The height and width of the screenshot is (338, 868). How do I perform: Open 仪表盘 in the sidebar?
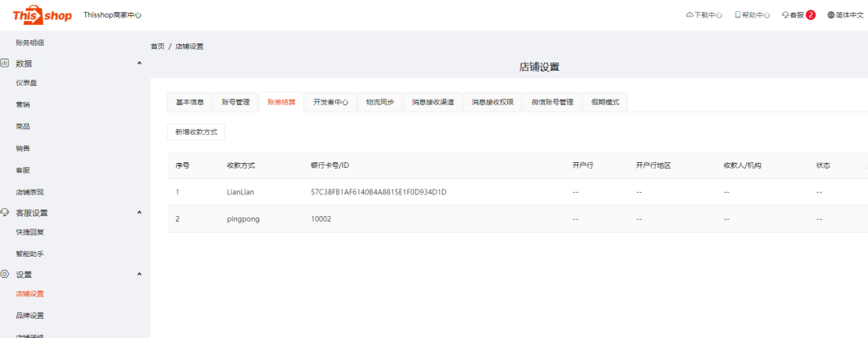coord(27,83)
